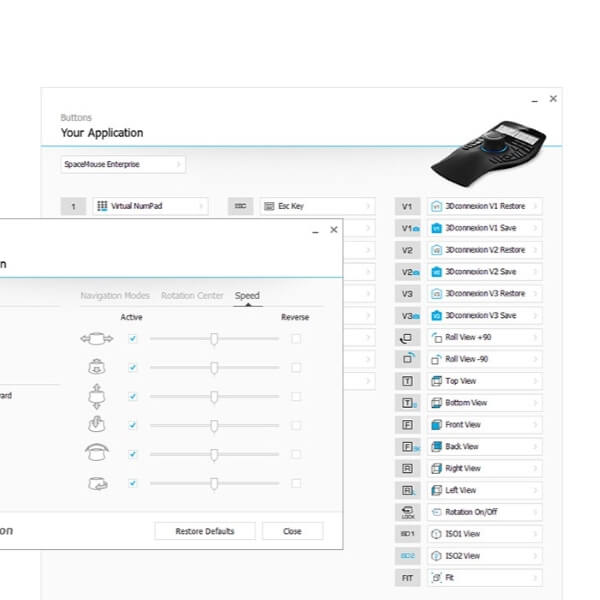
Task: Click the FIT key badge
Action: [407, 578]
